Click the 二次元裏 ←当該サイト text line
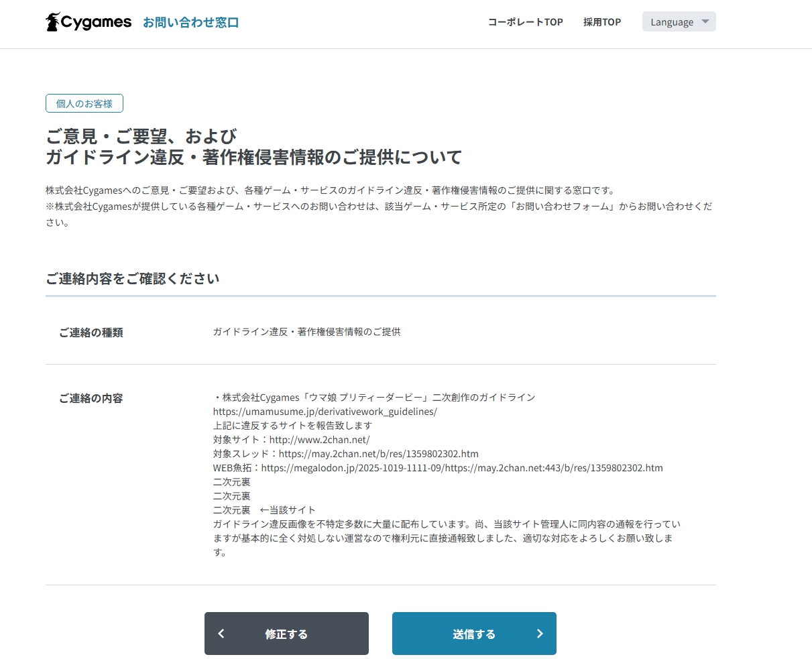Image resolution: width=812 pixels, height=659 pixels. click(x=264, y=510)
